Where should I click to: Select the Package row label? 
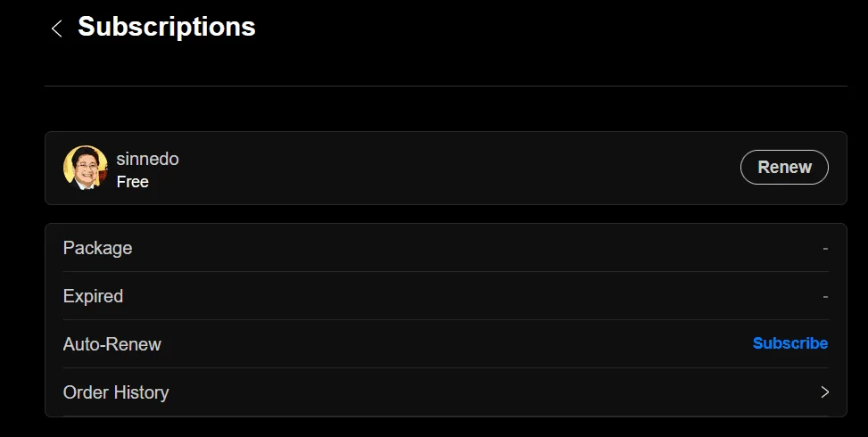[x=97, y=248]
